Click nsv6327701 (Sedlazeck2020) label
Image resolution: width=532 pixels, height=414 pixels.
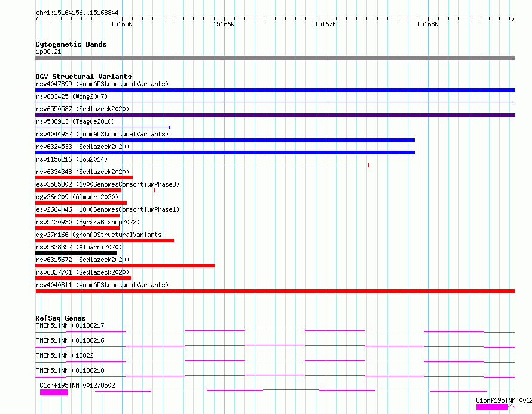[82, 272]
